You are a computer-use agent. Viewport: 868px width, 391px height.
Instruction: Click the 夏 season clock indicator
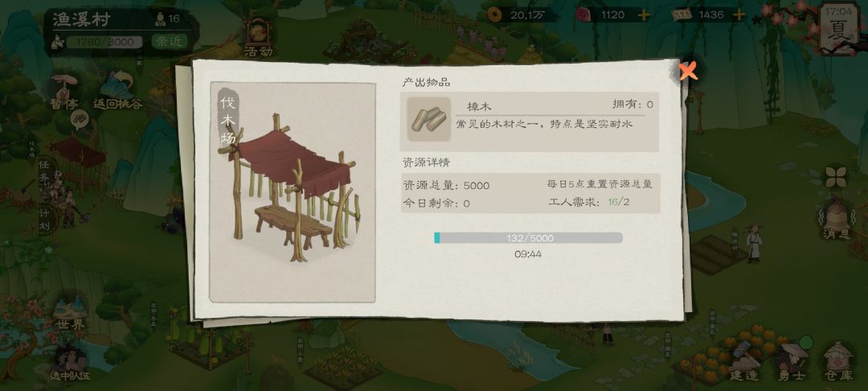838,26
